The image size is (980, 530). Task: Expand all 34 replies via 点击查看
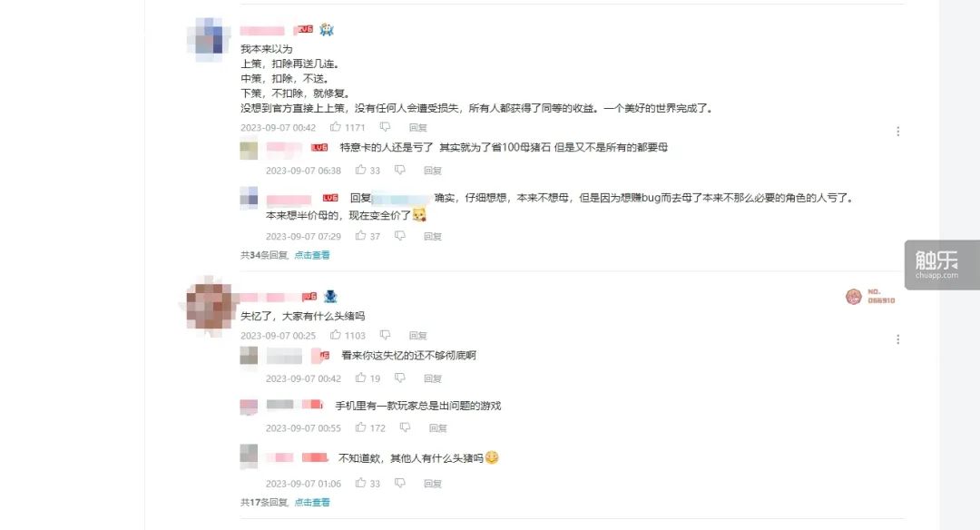pyautogui.click(x=312, y=255)
